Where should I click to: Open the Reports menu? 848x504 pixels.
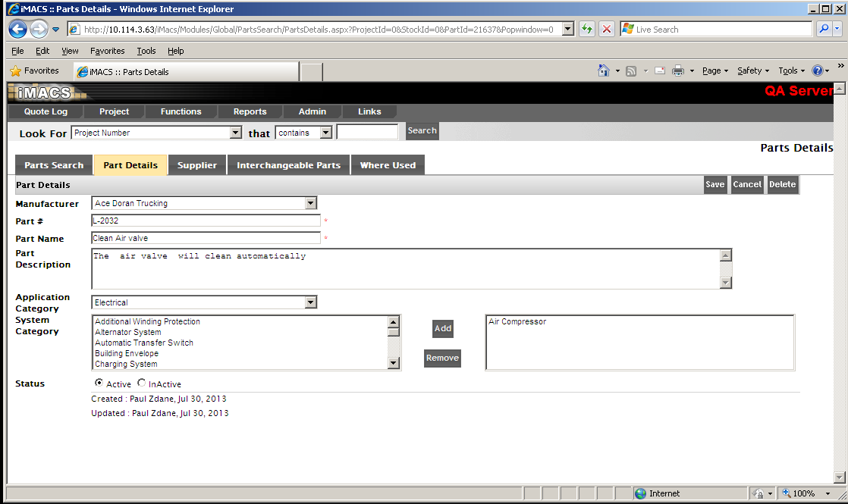(250, 111)
